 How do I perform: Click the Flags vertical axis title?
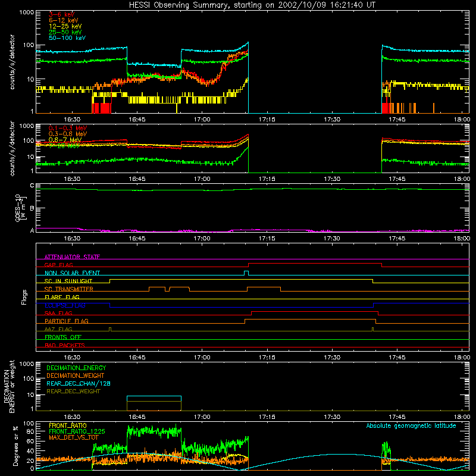(x=24, y=297)
